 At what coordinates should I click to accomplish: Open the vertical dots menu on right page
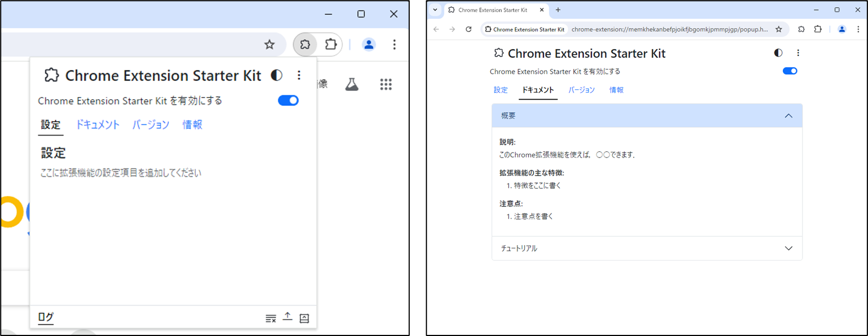(798, 53)
